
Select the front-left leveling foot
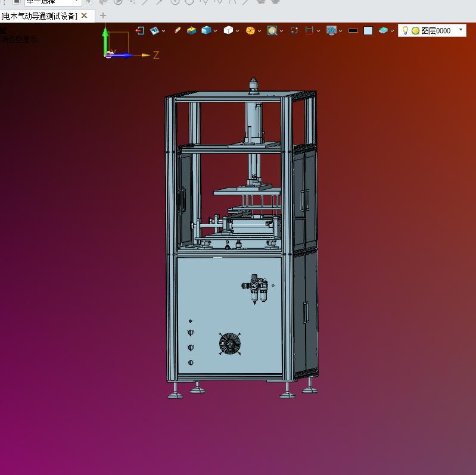click(x=176, y=391)
